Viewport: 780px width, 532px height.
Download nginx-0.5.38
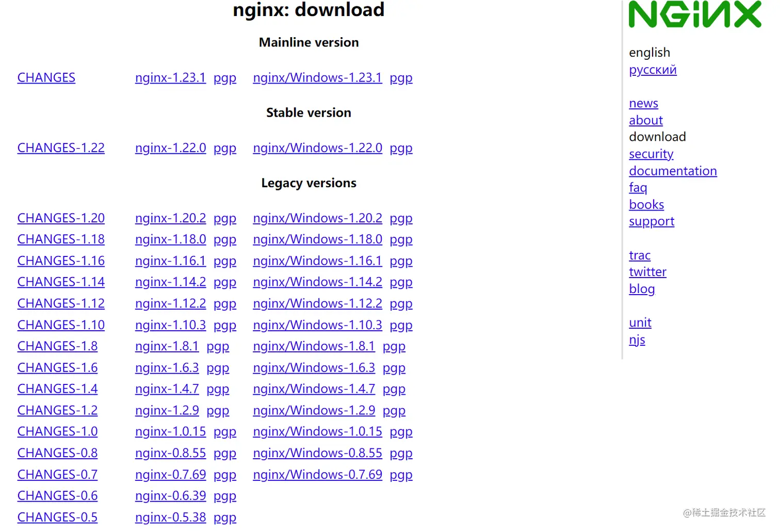[170, 518]
